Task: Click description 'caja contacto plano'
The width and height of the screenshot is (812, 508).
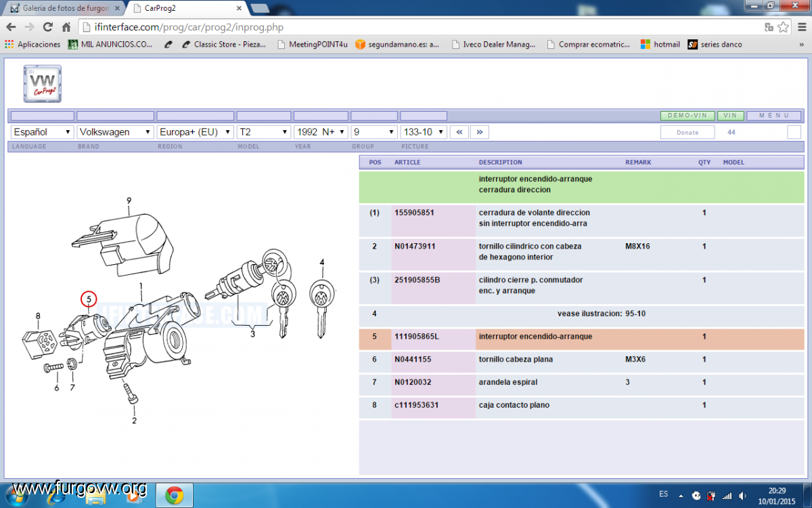Action: pyautogui.click(x=514, y=405)
